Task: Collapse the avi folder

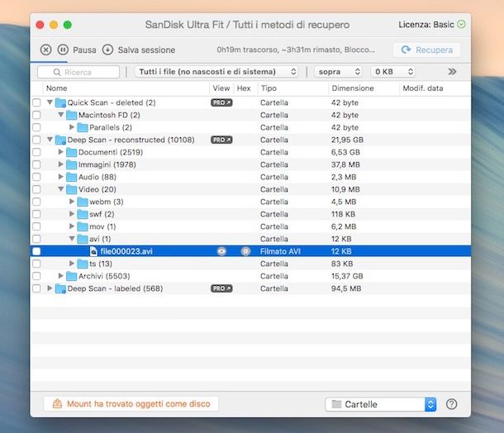Action: (x=72, y=239)
